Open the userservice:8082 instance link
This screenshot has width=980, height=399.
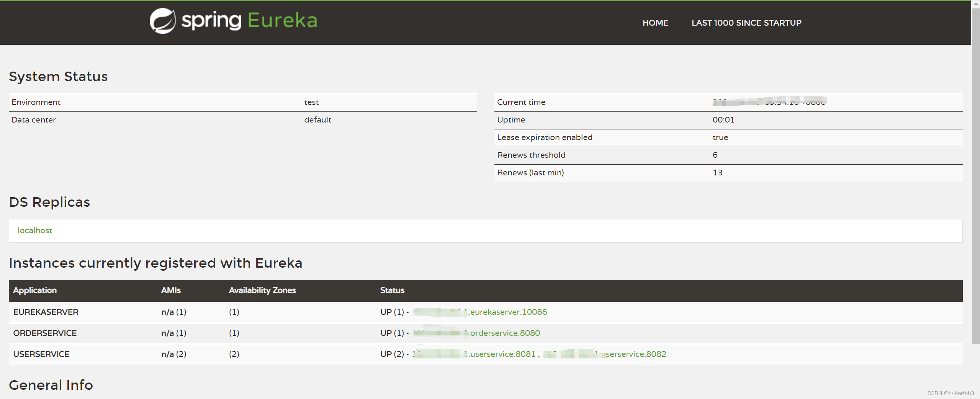click(605, 354)
